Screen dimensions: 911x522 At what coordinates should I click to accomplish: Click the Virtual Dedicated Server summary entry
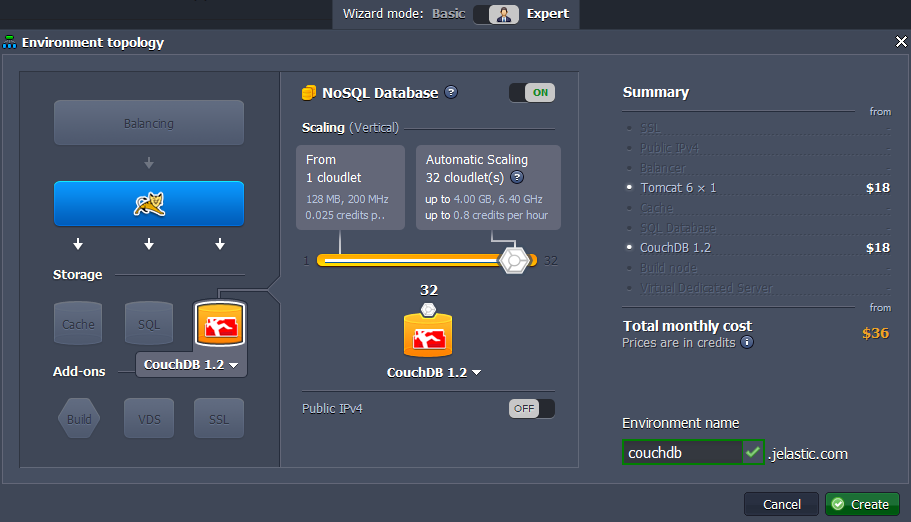(x=756, y=288)
